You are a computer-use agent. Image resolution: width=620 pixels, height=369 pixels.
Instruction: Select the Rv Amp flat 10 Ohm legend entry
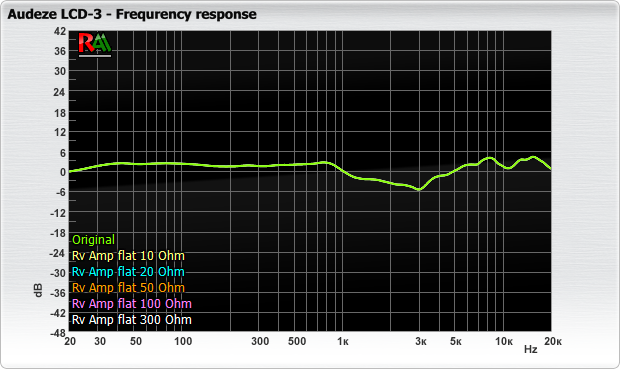(128, 256)
